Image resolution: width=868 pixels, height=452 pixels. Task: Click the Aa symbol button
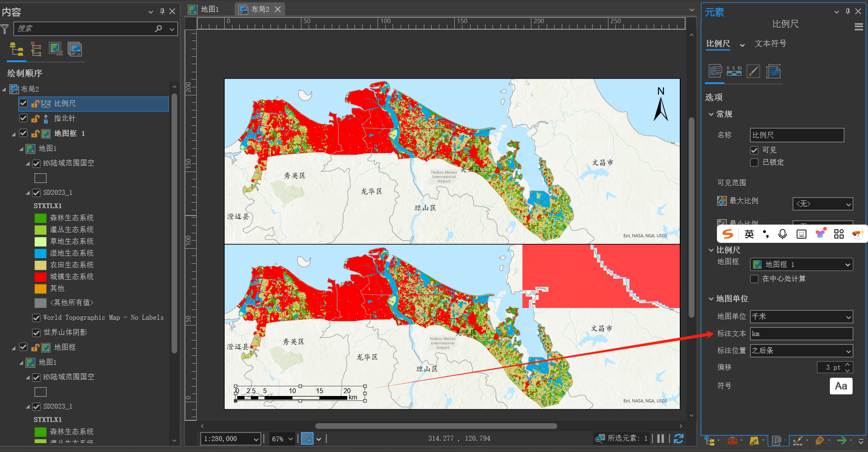click(x=841, y=386)
